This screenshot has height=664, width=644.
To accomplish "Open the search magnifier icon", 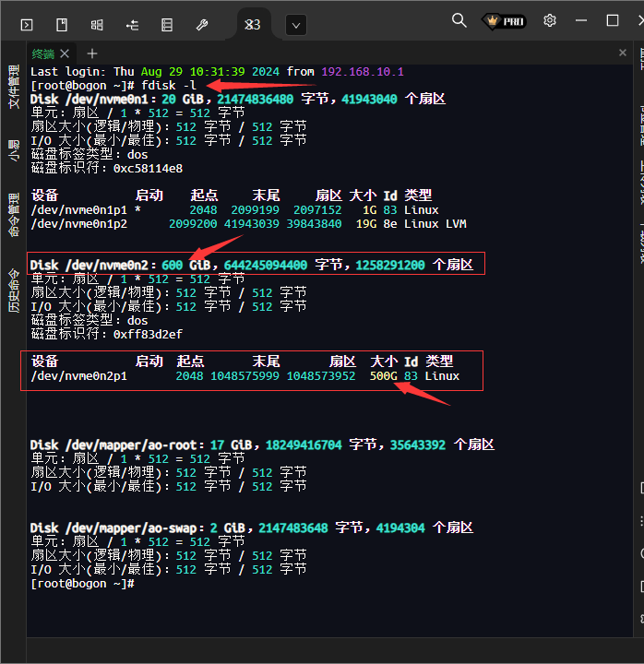I will [459, 20].
